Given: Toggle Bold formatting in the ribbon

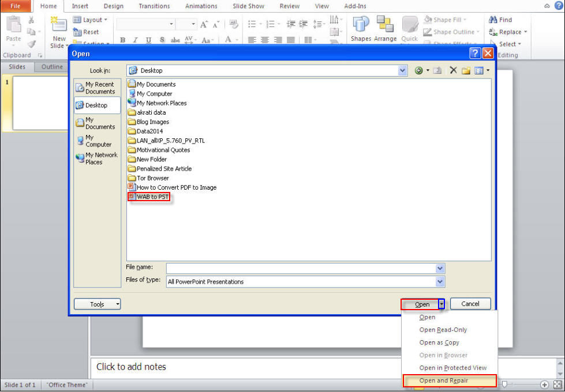Looking at the screenshot, I should (x=122, y=40).
